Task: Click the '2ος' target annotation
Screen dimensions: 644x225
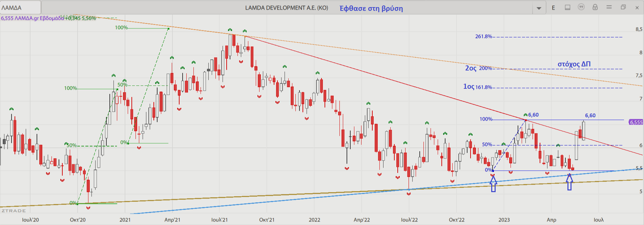Action: click(x=471, y=68)
